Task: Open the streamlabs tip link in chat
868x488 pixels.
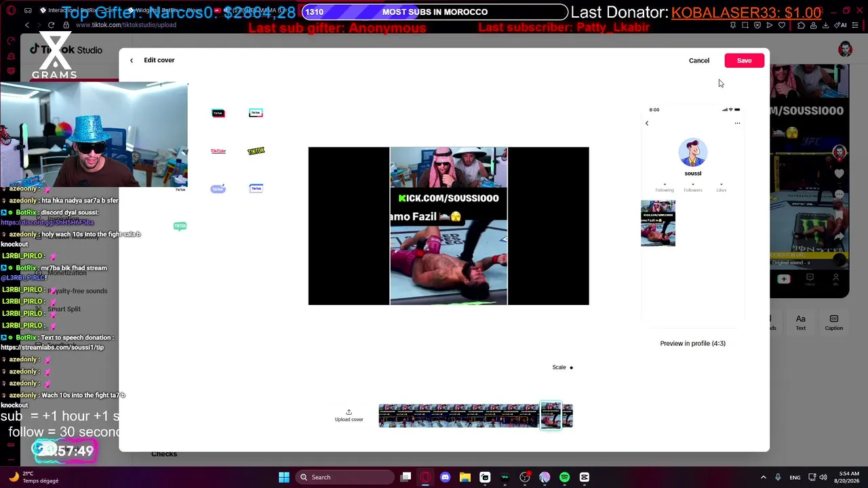Action: (x=52, y=347)
